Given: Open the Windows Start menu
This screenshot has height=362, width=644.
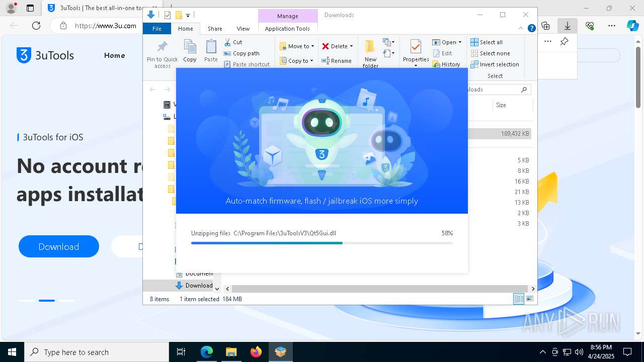Looking at the screenshot, I should pyautogui.click(x=12, y=352).
